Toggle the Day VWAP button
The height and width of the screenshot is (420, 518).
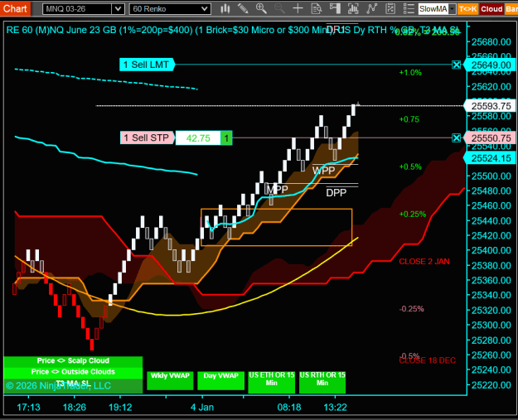(220, 380)
